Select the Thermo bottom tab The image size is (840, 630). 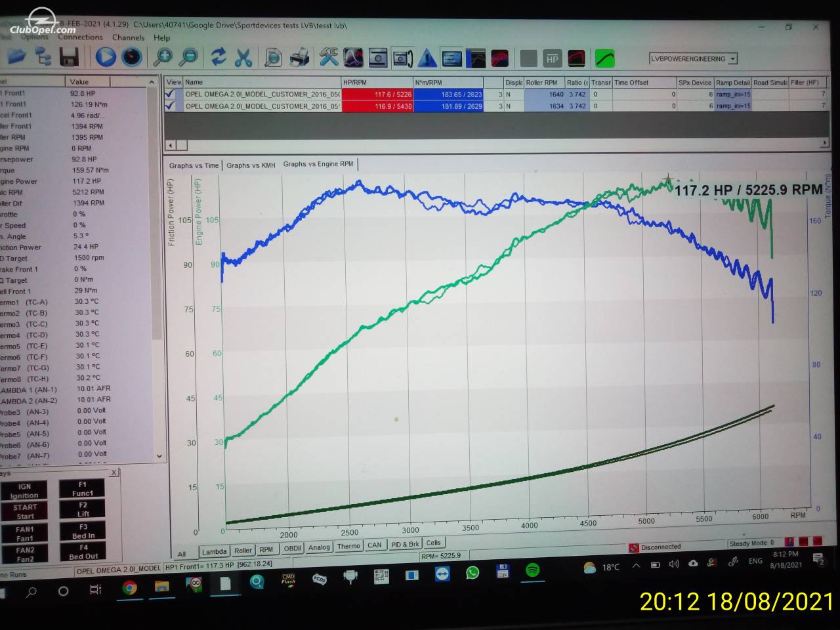coord(348,546)
